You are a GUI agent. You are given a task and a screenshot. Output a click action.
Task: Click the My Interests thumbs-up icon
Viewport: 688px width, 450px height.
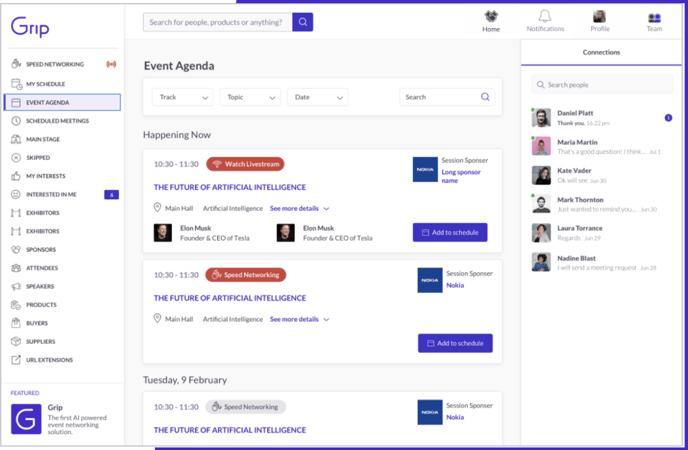coord(16,176)
